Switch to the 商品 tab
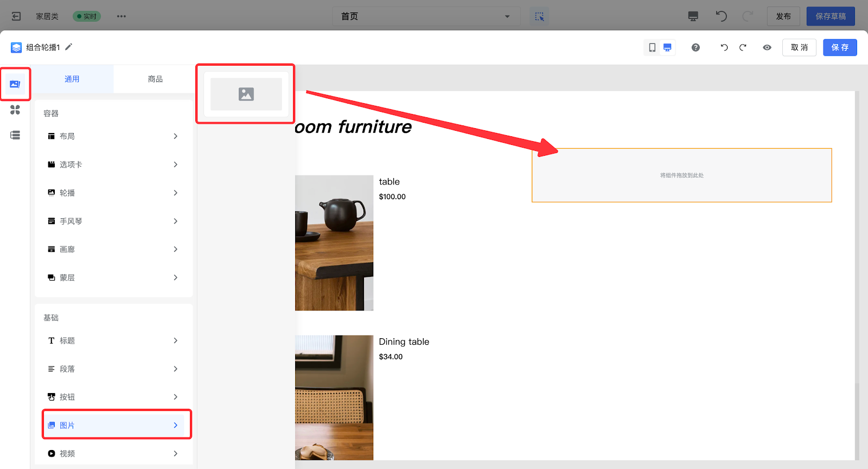Screen dimensions: 868x469 155,79
